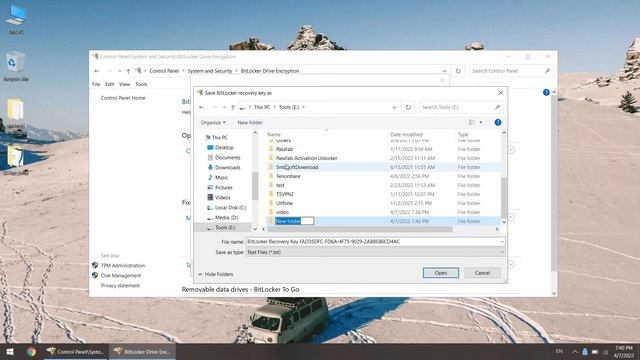640x360 pixels.
Task: Switch to BitLocker Drive Encryption taskbar item
Action: [x=142, y=351]
